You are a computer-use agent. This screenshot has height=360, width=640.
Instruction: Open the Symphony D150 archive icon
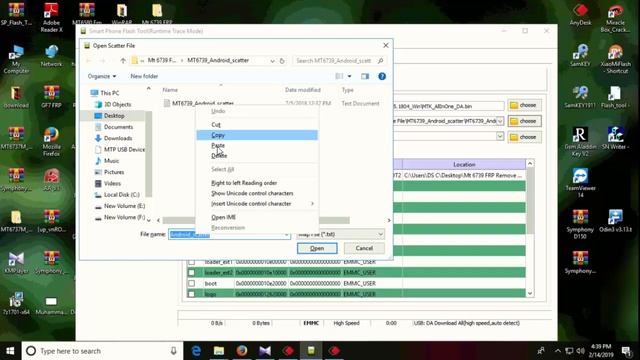(580, 224)
